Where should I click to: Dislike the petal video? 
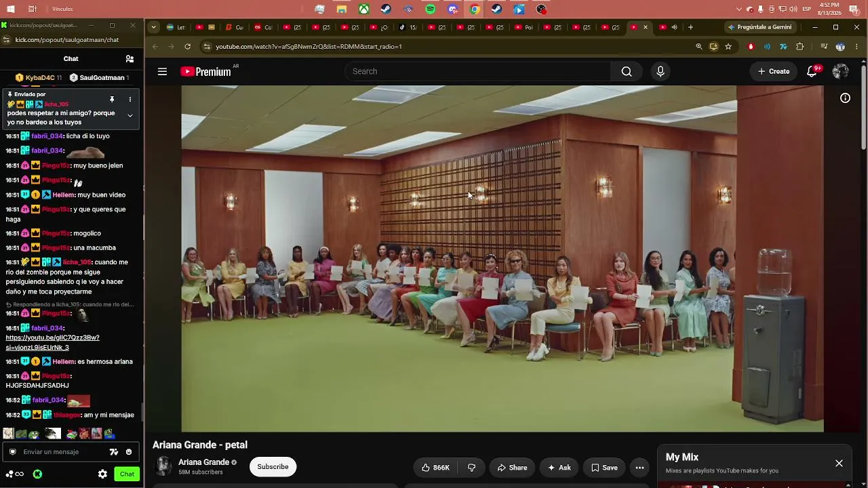472,468
